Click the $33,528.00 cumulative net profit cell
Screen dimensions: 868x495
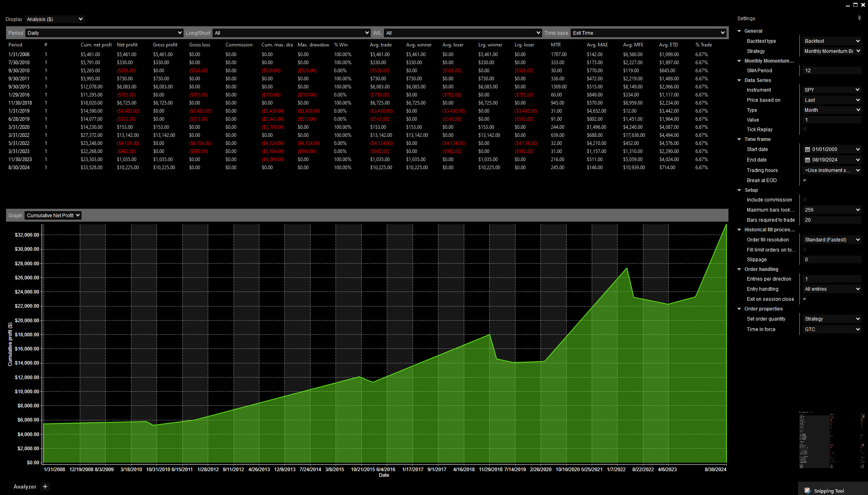click(92, 168)
